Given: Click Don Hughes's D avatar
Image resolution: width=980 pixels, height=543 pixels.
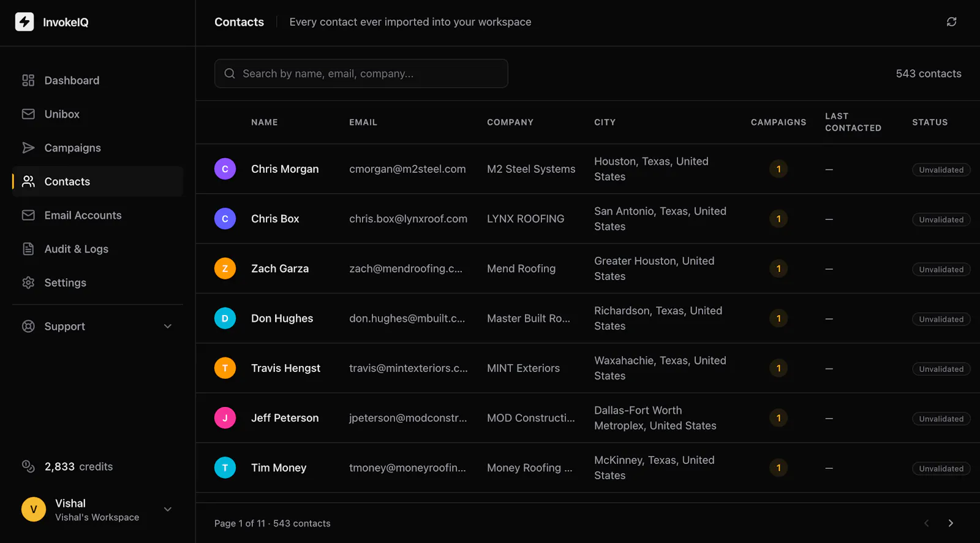Looking at the screenshot, I should (x=225, y=318).
